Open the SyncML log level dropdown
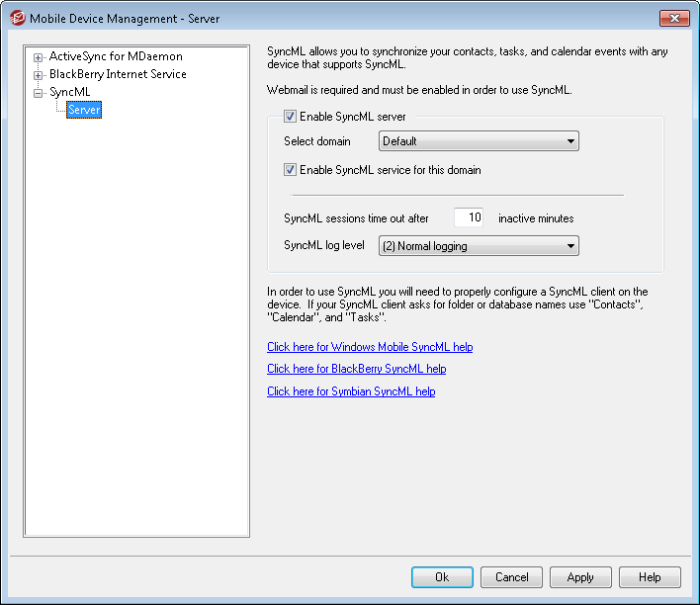Screen dimensions: 700x605 [x=479, y=246]
